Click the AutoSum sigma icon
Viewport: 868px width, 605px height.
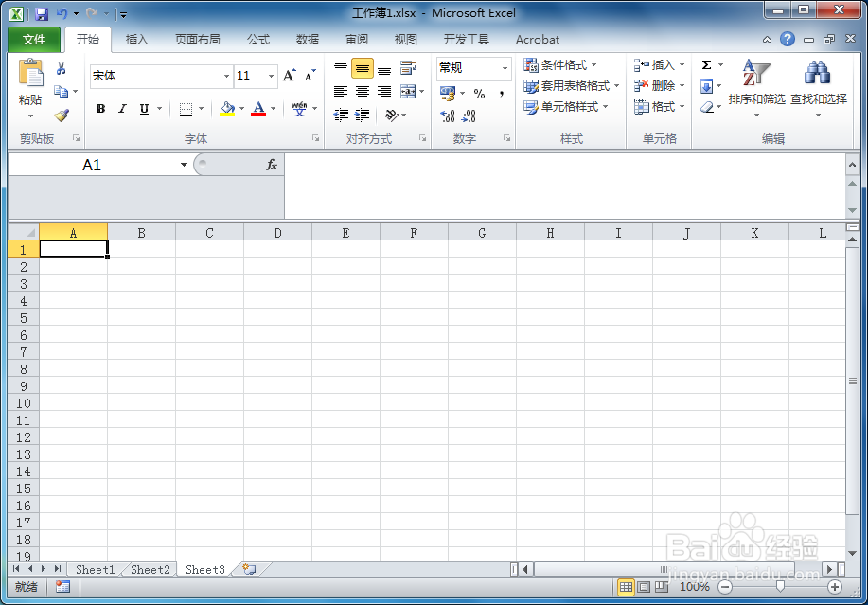[x=706, y=64]
